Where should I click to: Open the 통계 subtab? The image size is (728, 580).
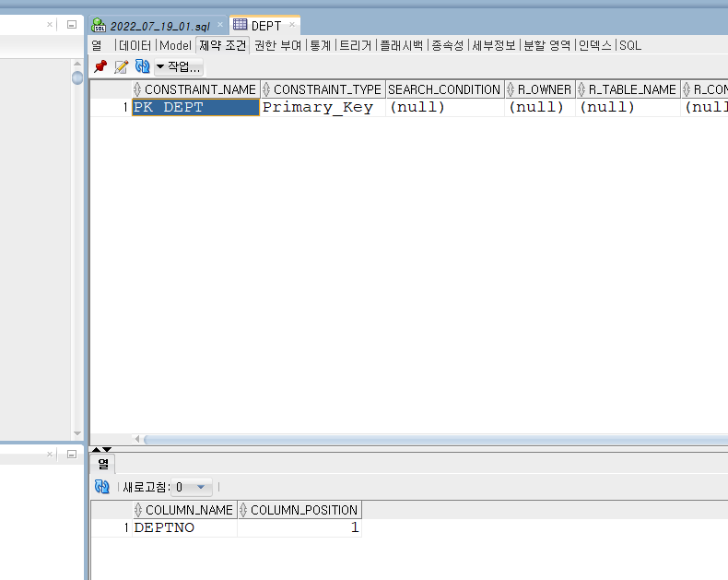pyautogui.click(x=321, y=45)
